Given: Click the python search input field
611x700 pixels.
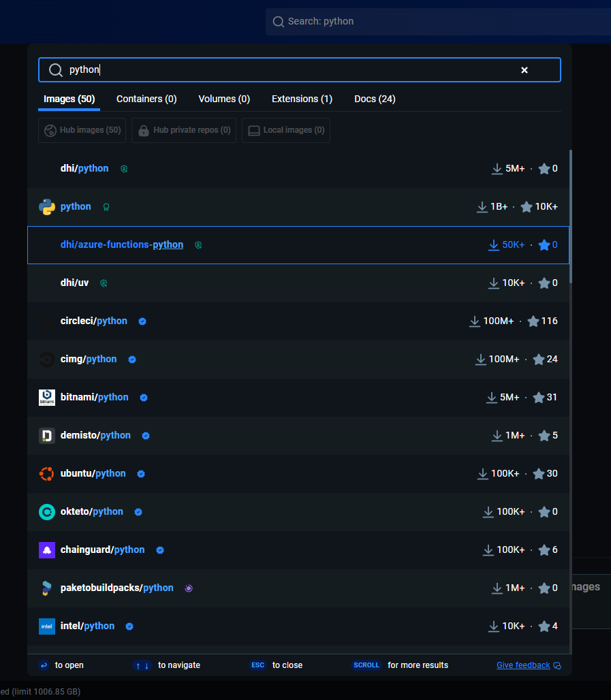Looking at the screenshot, I should [299, 69].
